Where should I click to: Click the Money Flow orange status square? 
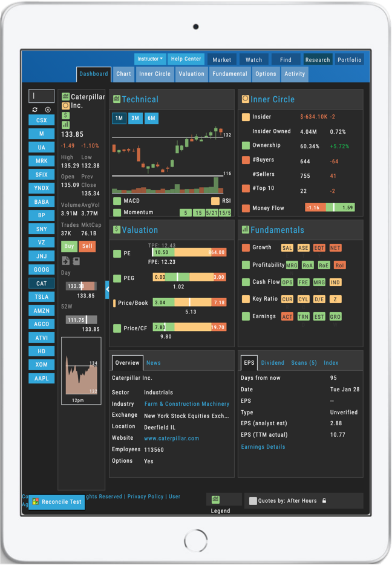(246, 208)
